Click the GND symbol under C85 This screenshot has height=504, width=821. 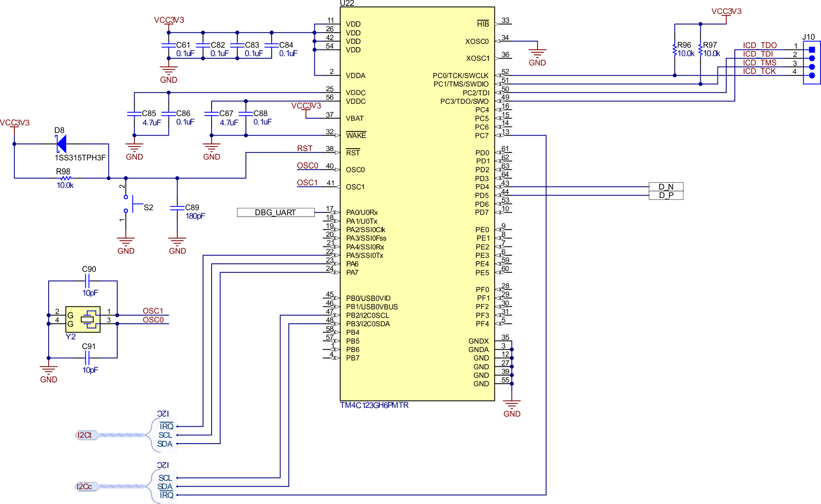[x=134, y=151]
